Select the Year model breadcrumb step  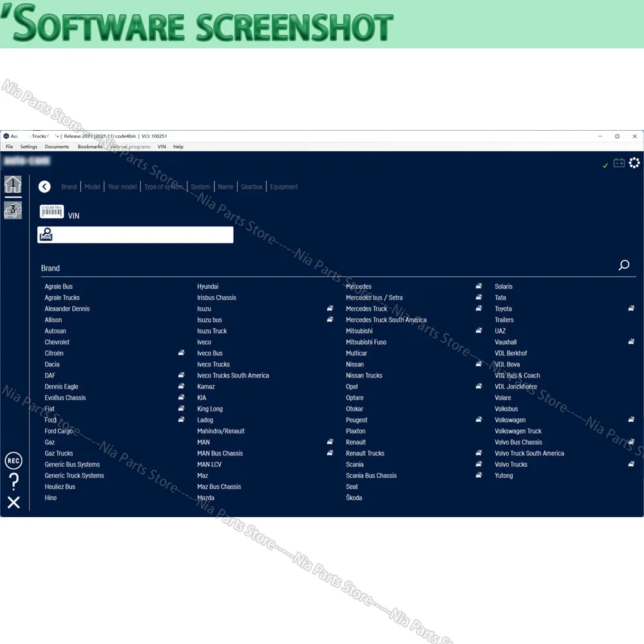(122, 187)
